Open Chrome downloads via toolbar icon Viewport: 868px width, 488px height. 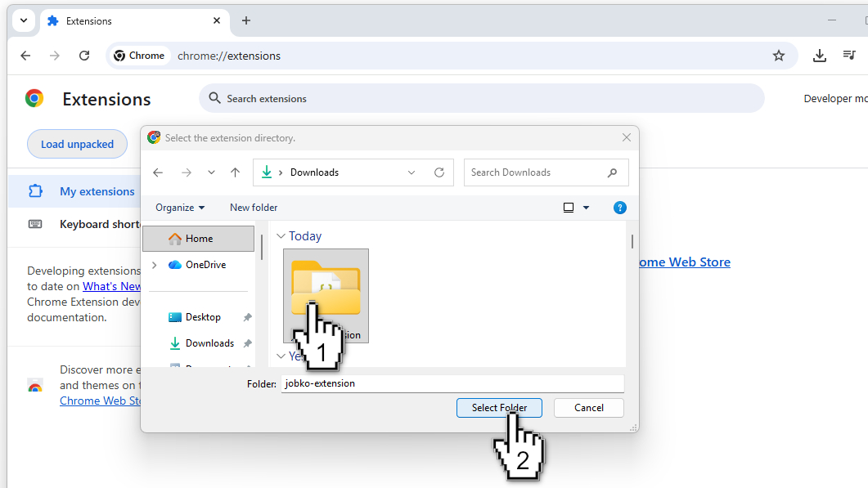(x=820, y=55)
